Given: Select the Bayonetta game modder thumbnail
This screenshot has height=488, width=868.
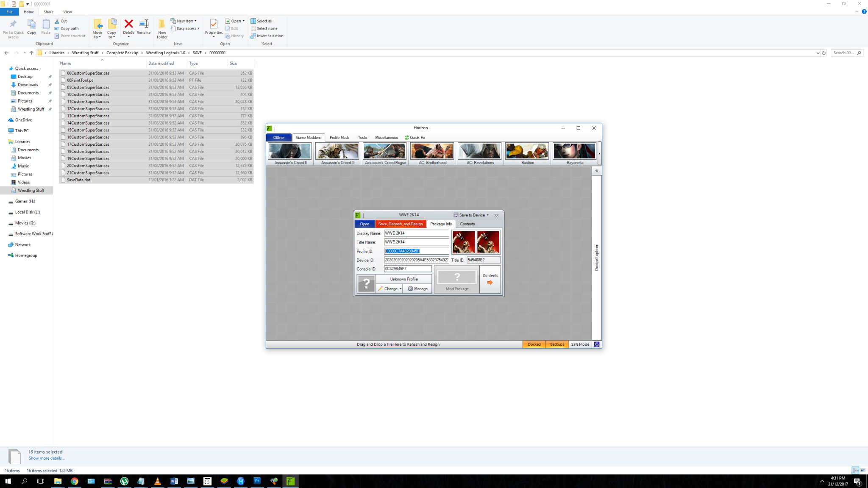Looking at the screenshot, I should coord(575,154).
